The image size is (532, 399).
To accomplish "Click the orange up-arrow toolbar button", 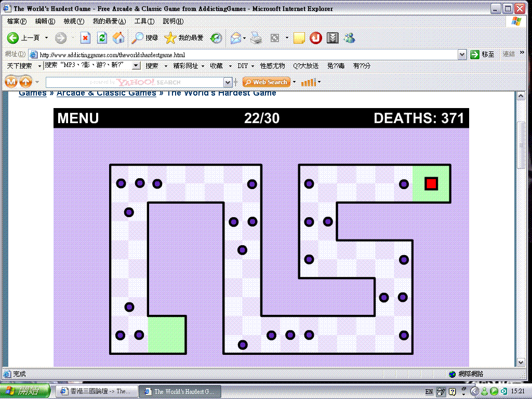I will 26,82.
